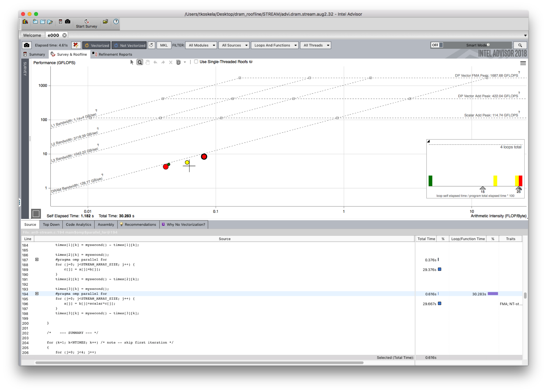Viewport: 547px width, 392px height.
Task: Expand the plus box on source line 194
Action: tap(37, 294)
